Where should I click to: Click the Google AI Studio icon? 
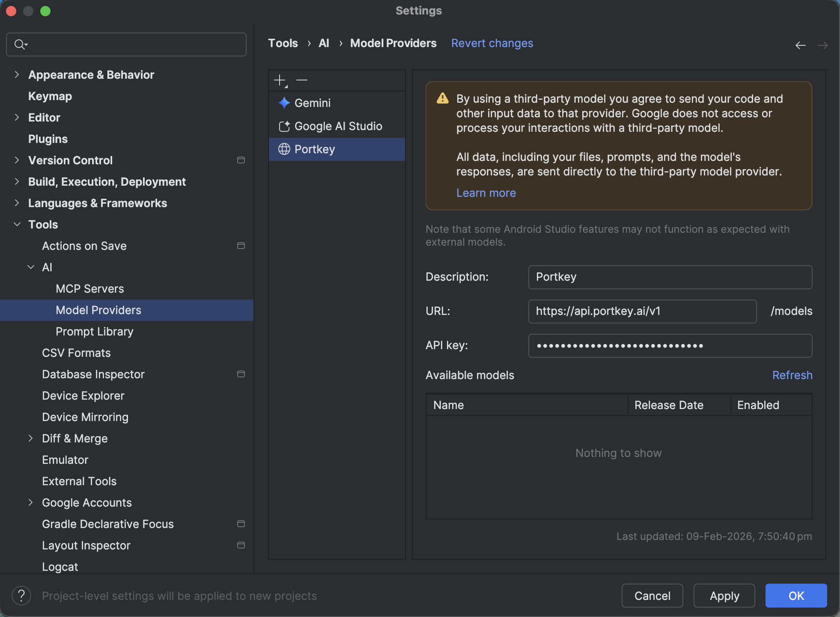284,126
